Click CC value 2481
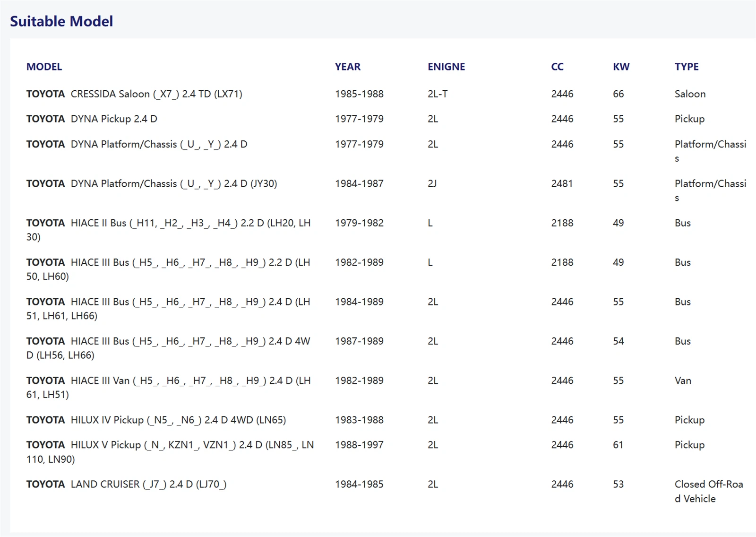The image size is (756, 537). pyautogui.click(x=562, y=183)
